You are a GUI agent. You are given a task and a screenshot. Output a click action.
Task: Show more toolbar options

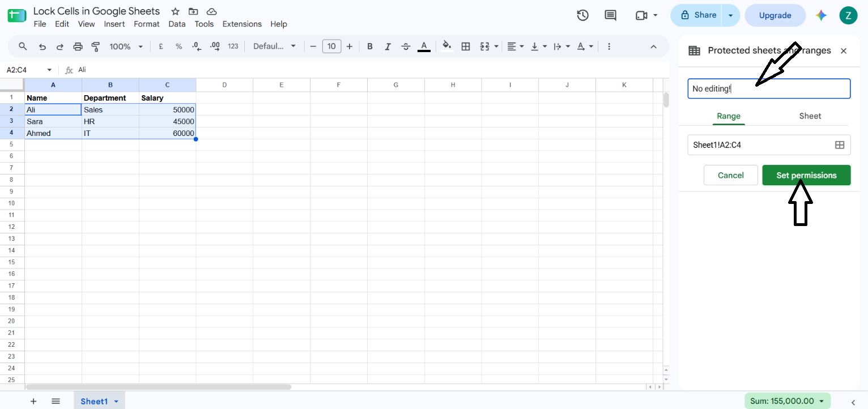click(x=609, y=46)
